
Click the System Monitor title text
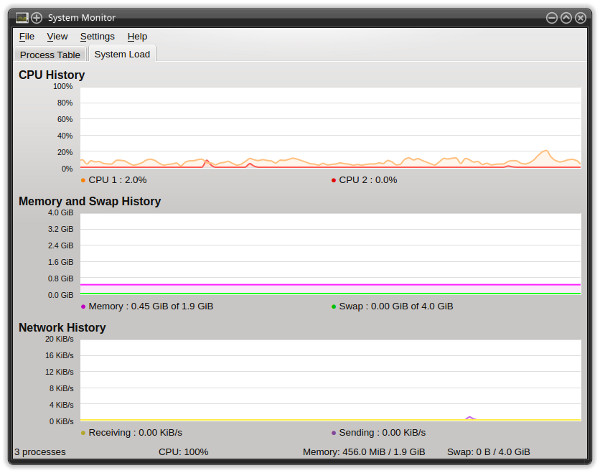[x=82, y=18]
